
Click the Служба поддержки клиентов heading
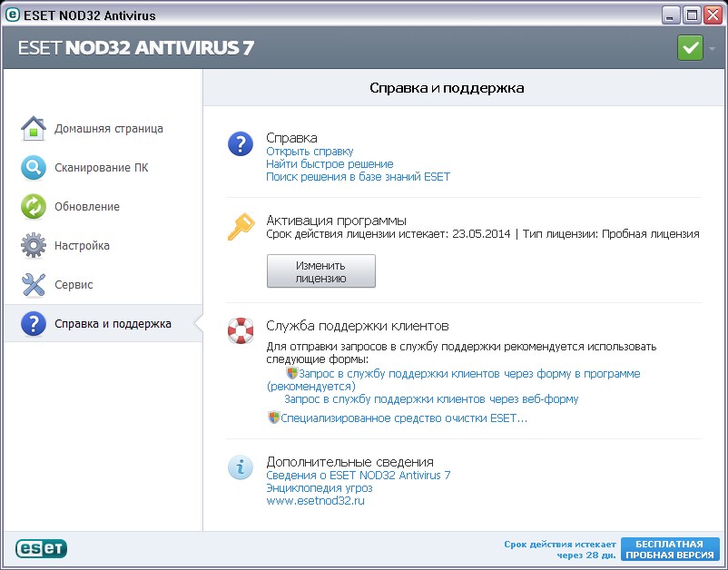coord(358,327)
